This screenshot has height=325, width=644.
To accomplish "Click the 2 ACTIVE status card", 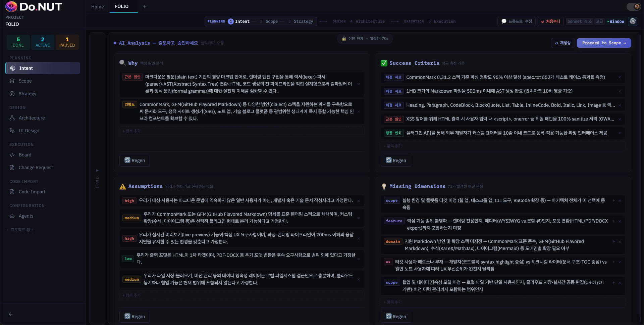I will coord(43,42).
